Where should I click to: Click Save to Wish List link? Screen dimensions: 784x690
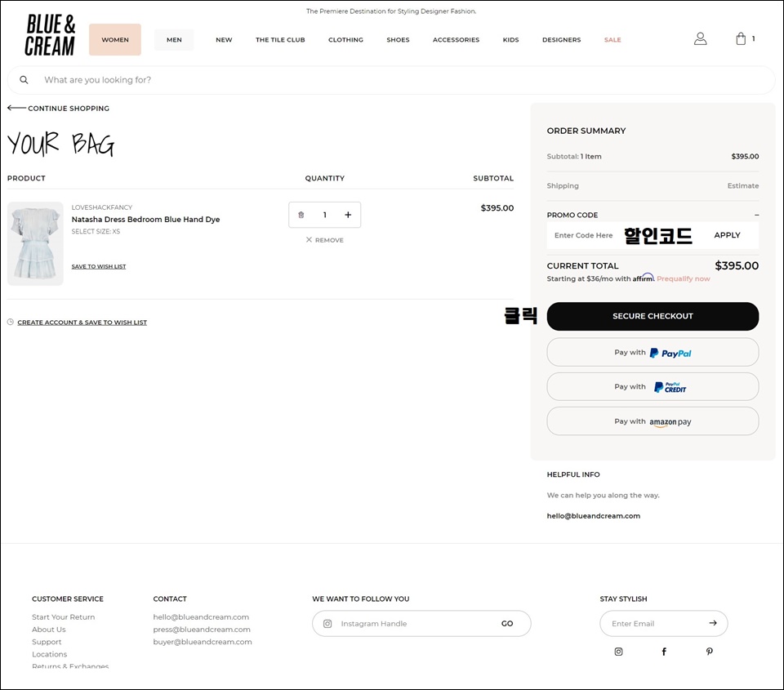tap(99, 266)
